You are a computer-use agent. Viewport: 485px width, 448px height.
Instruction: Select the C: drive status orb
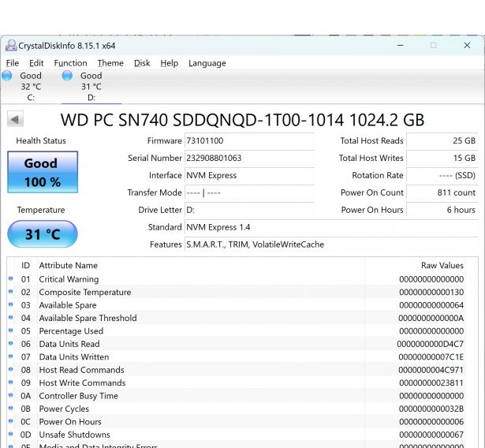pos(8,76)
